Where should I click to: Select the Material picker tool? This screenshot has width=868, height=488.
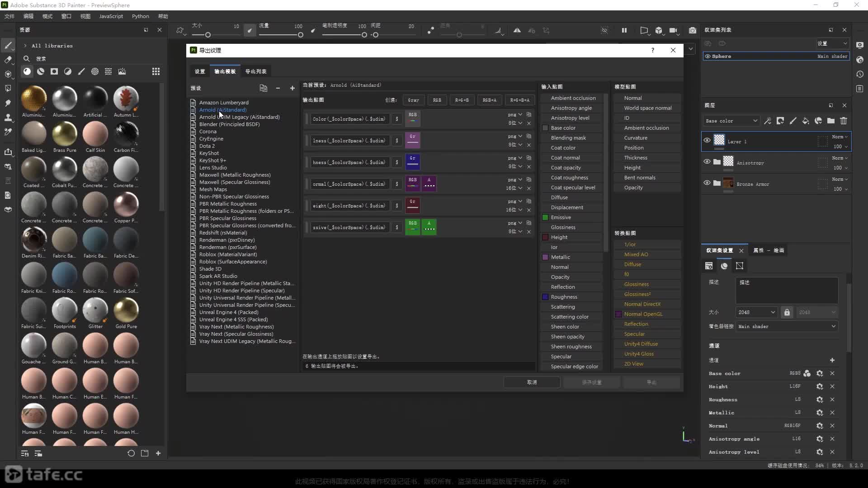8,132
